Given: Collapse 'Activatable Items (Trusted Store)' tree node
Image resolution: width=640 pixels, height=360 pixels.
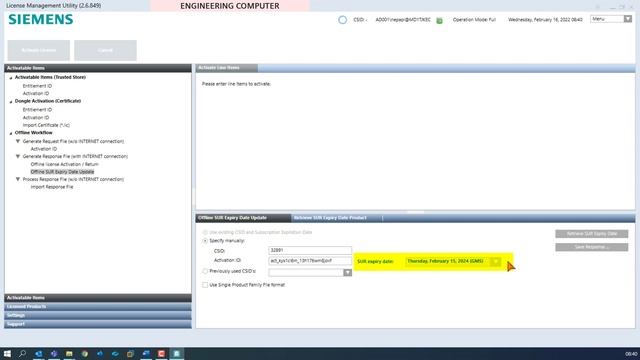Looking at the screenshot, I should click(11, 78).
